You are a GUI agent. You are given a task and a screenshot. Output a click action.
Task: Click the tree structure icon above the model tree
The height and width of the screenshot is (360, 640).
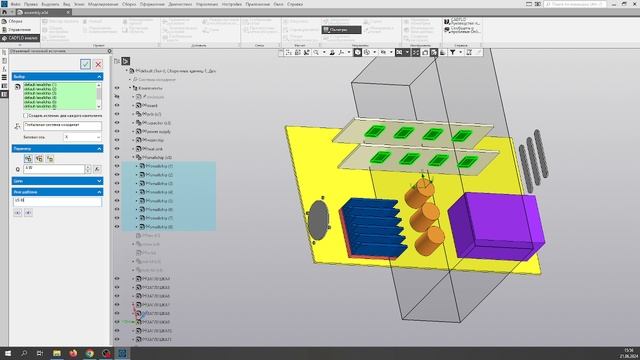(x=117, y=61)
